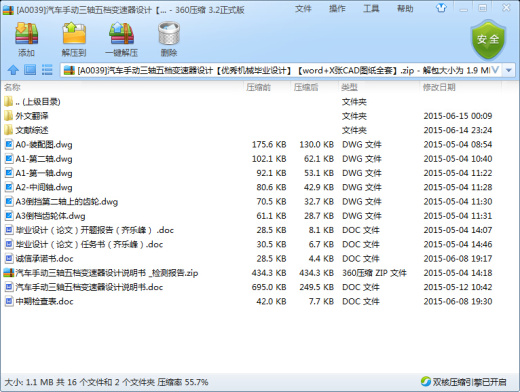This screenshot has width=520, height=392.
Task: Click the A0-装配图.dwg file icon
Action: 9,144
